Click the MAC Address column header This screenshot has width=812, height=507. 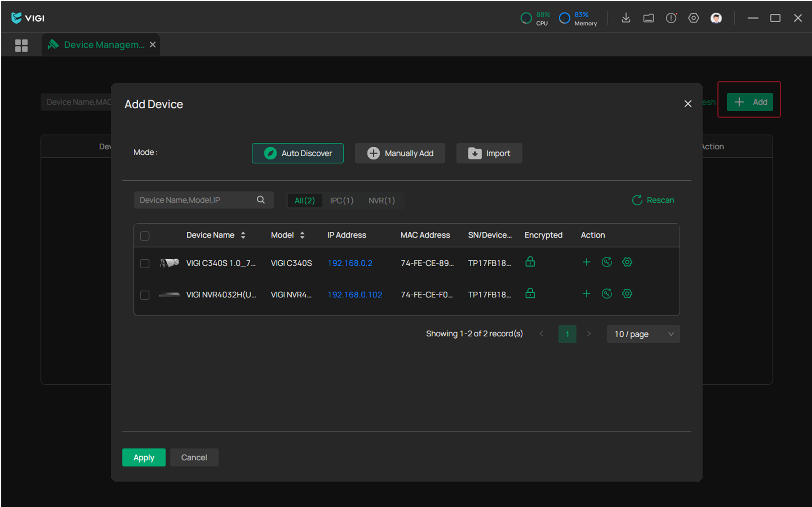coord(425,235)
